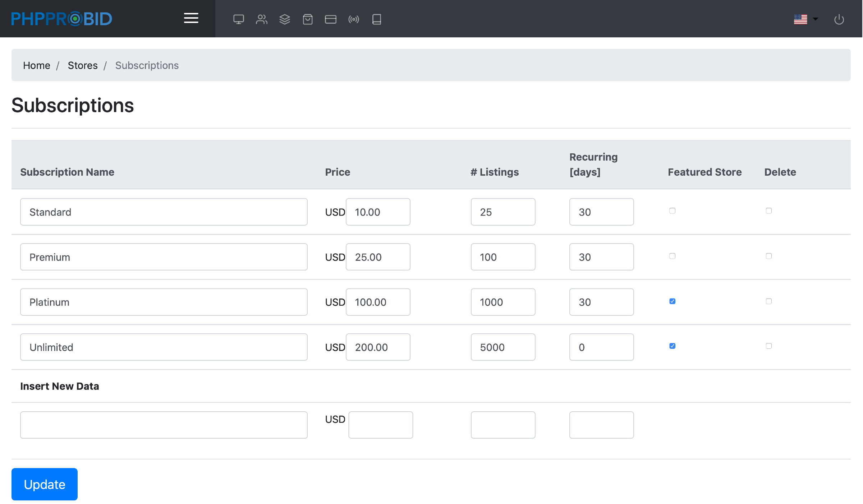Click the PHPProBid logo
This screenshot has width=863, height=504.
coord(61,19)
